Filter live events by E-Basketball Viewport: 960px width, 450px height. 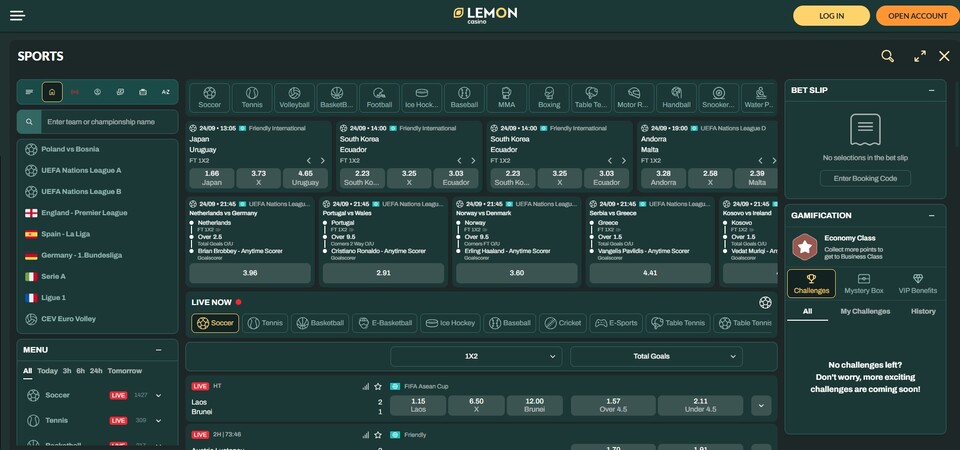384,323
